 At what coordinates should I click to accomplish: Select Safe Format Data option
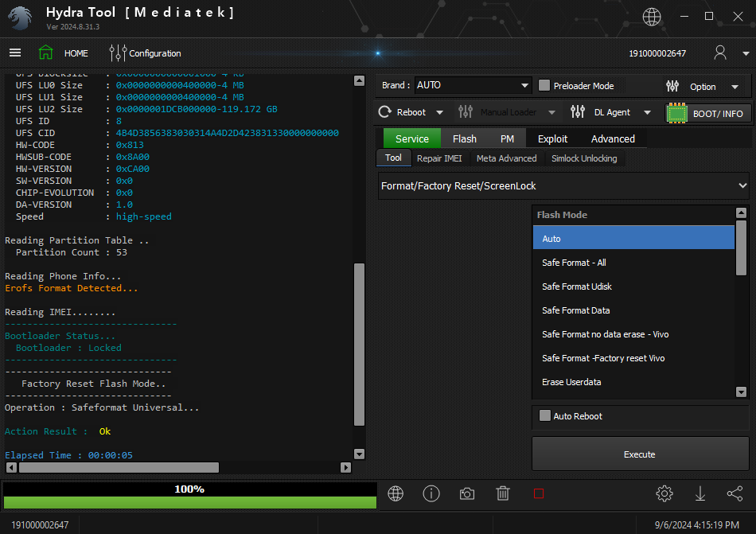[633, 310]
